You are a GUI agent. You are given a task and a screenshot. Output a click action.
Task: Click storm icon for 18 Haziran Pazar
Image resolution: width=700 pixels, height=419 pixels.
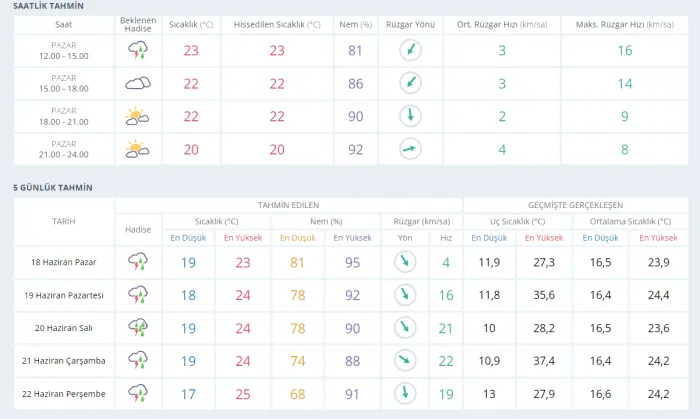click(x=138, y=262)
